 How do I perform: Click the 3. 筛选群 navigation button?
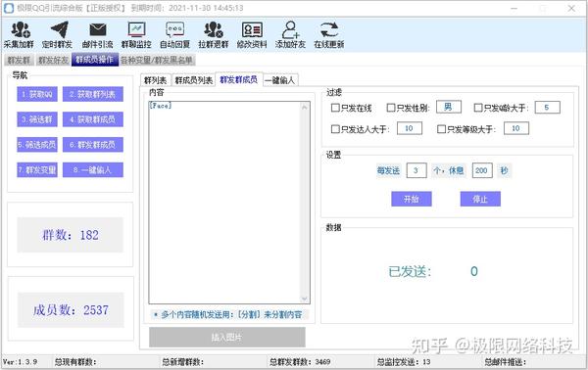click(37, 119)
